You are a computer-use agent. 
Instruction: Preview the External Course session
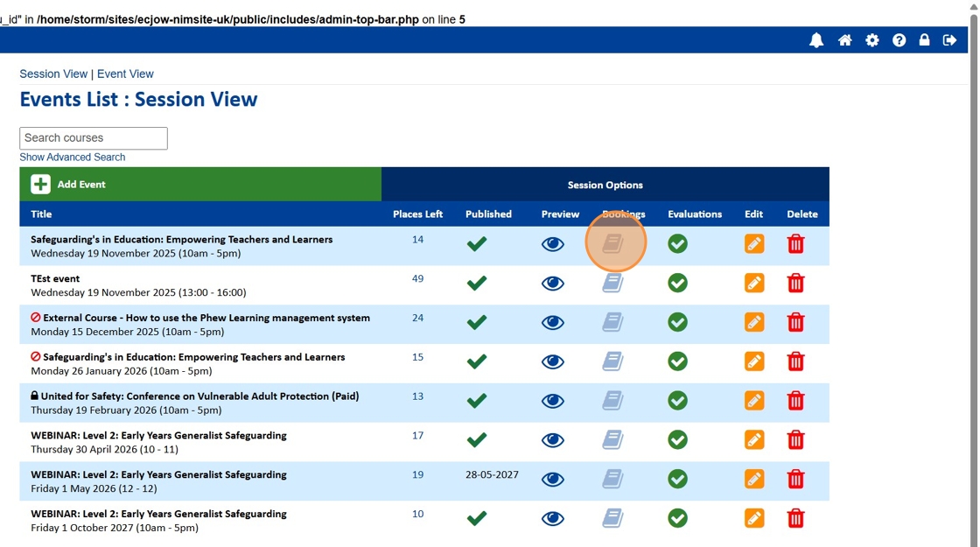pyautogui.click(x=552, y=323)
